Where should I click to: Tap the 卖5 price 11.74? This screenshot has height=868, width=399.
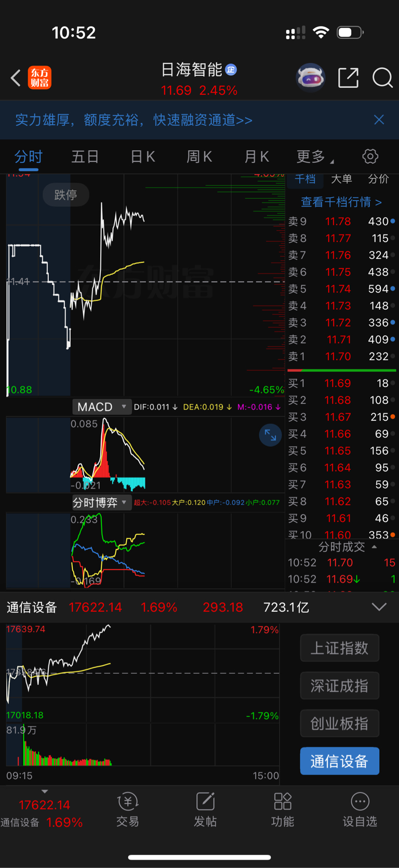338,289
